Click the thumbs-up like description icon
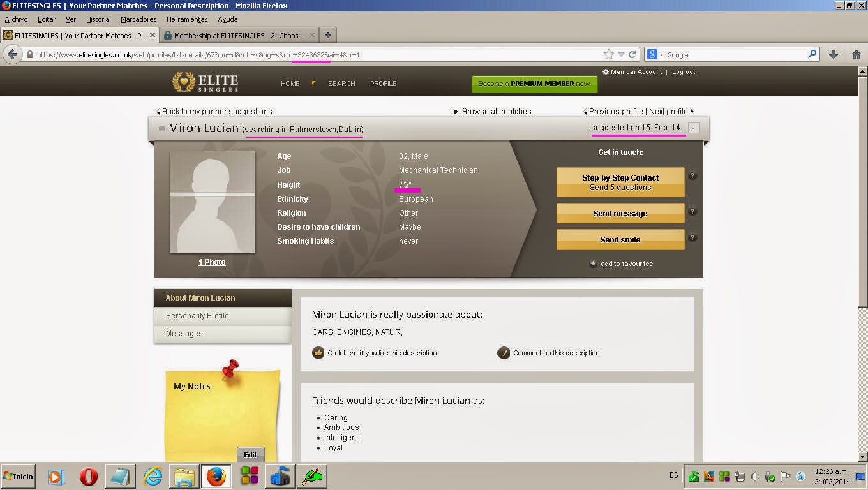 coord(318,353)
